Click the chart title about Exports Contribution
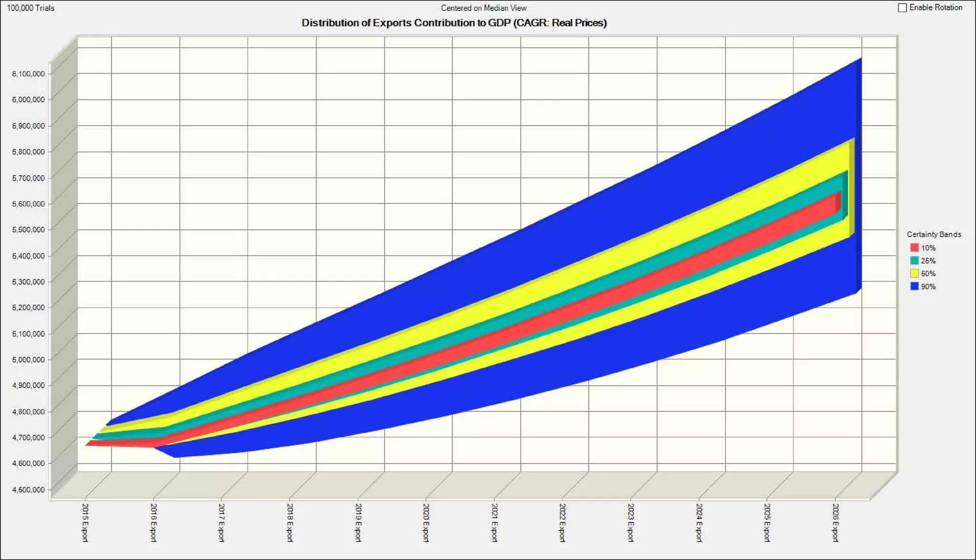Image resolution: width=976 pixels, height=560 pixels. tap(454, 23)
